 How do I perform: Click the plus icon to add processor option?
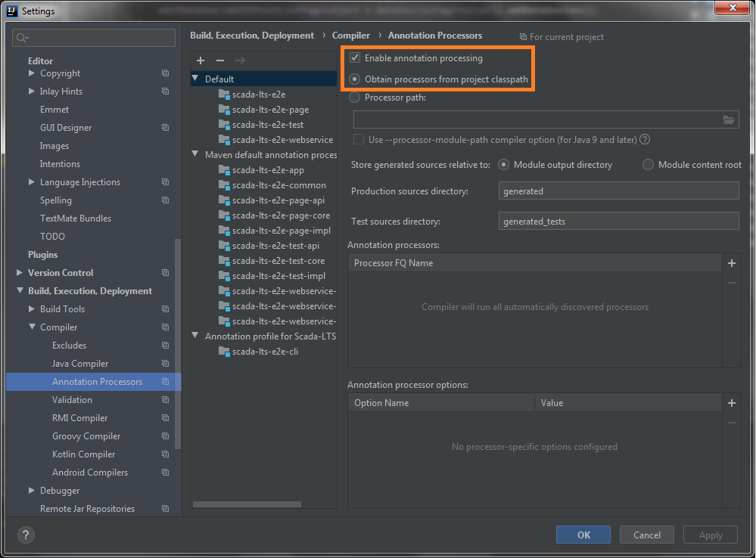click(x=731, y=403)
